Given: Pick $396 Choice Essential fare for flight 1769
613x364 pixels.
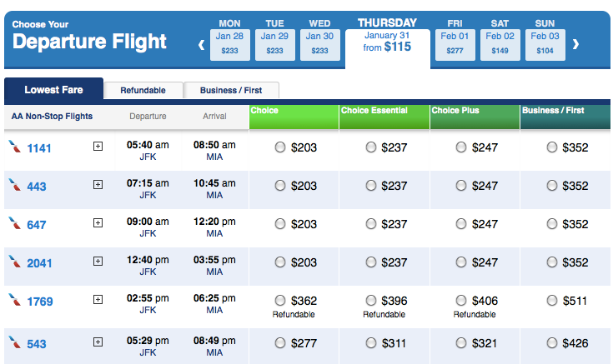Looking at the screenshot, I should (x=370, y=301).
